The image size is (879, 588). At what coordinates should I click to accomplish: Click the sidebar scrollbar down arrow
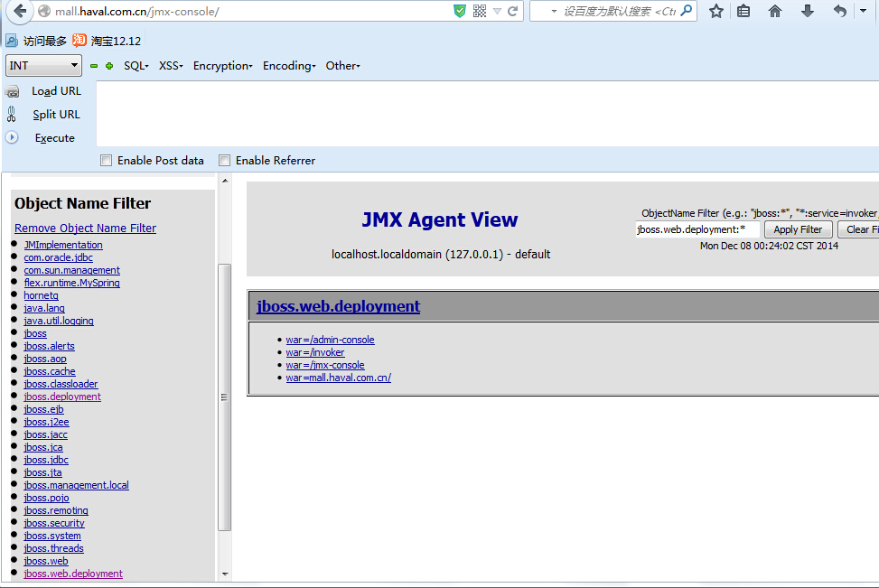(x=225, y=574)
